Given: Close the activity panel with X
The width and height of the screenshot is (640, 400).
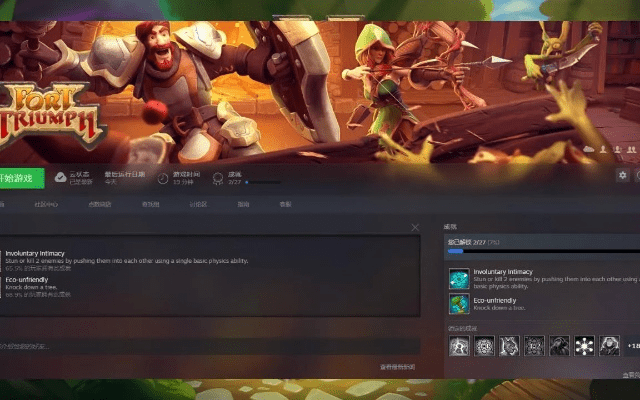Looking at the screenshot, I should (x=415, y=228).
